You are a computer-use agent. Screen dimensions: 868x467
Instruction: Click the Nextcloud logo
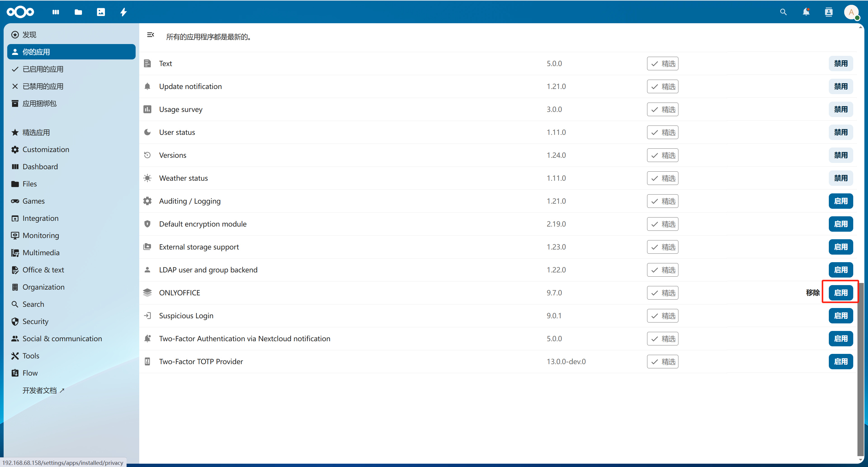pyautogui.click(x=20, y=12)
